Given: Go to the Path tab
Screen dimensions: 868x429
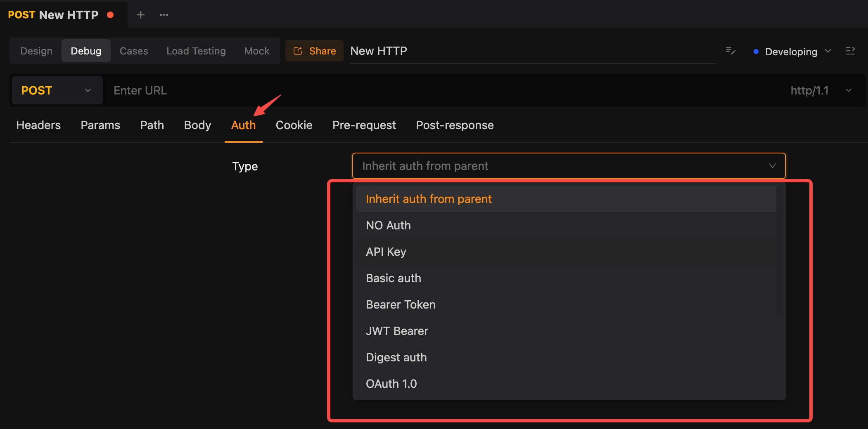Looking at the screenshot, I should pos(152,125).
